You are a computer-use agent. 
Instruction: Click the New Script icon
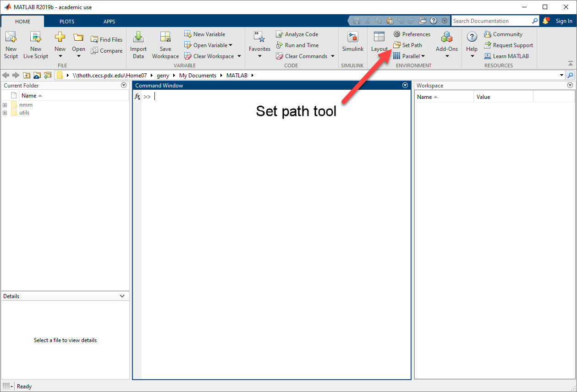pyautogui.click(x=11, y=38)
